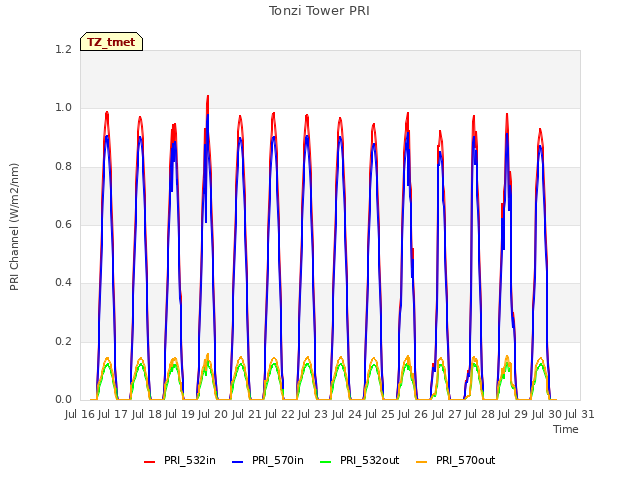The width and height of the screenshot is (640, 480).
Task: Click the Jul 29 x-axis tick label
Action: coord(513,415)
